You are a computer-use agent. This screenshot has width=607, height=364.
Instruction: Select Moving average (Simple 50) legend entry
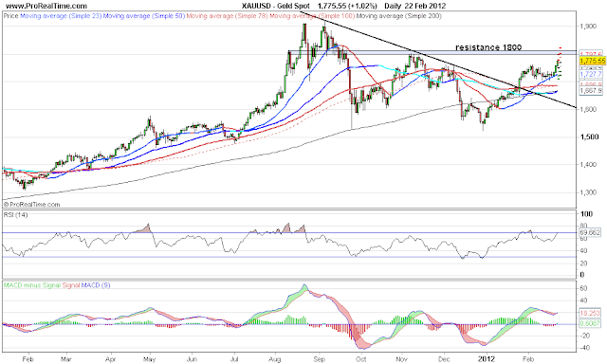pos(144,16)
